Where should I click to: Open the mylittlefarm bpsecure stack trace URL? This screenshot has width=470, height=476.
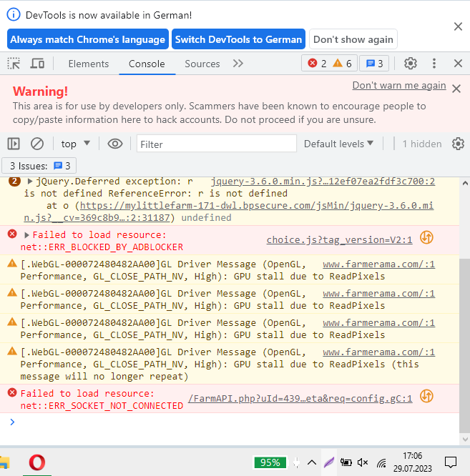click(x=228, y=212)
